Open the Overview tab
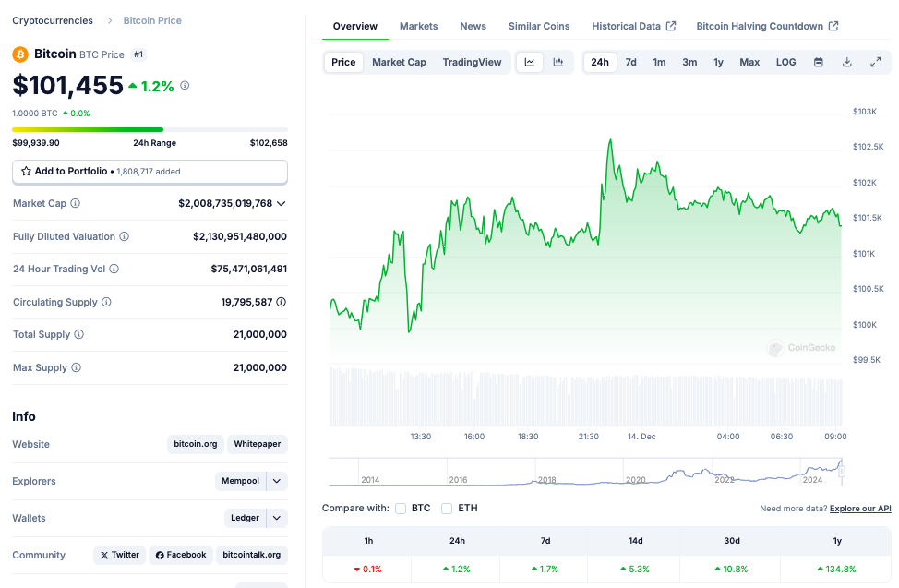The image size is (899, 588). [355, 26]
